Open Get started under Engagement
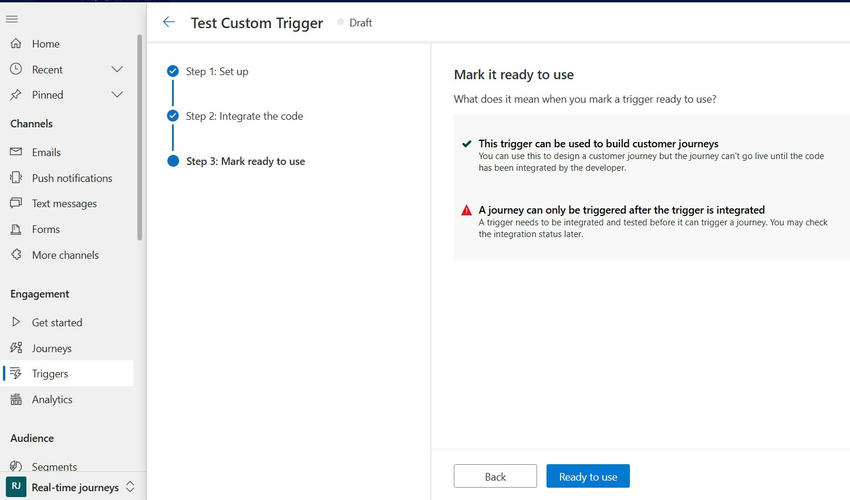 tap(57, 323)
